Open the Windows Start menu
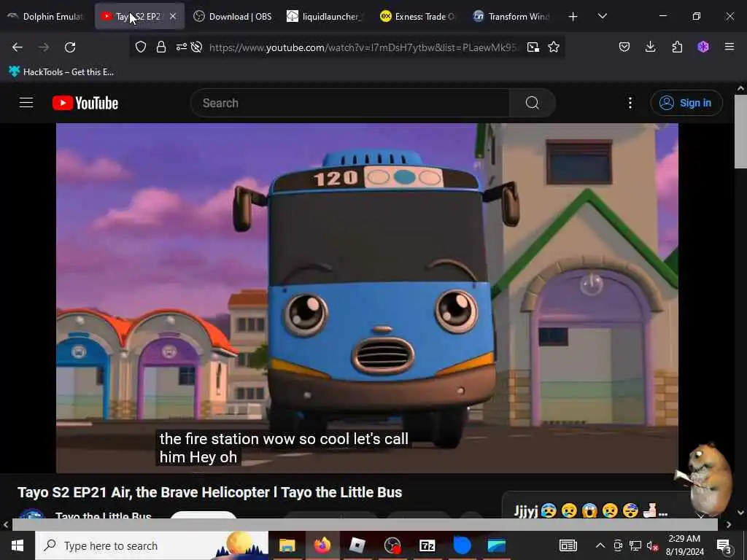The image size is (747, 560). pyautogui.click(x=18, y=545)
